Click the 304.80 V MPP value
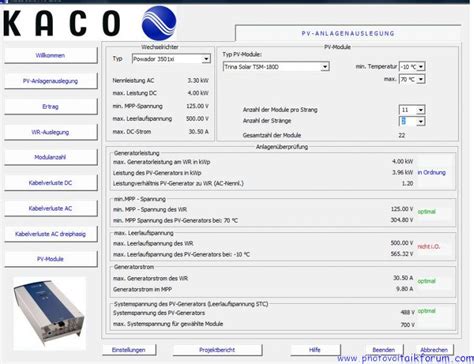This screenshot has height=364, width=474. (402, 220)
